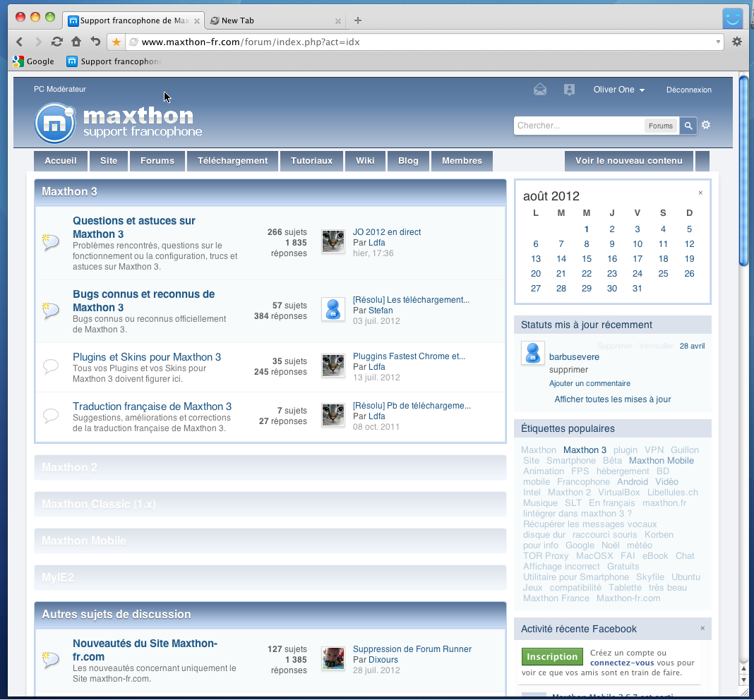Open advanced search gear icon
The width and height of the screenshot is (754, 700).
coord(706,125)
